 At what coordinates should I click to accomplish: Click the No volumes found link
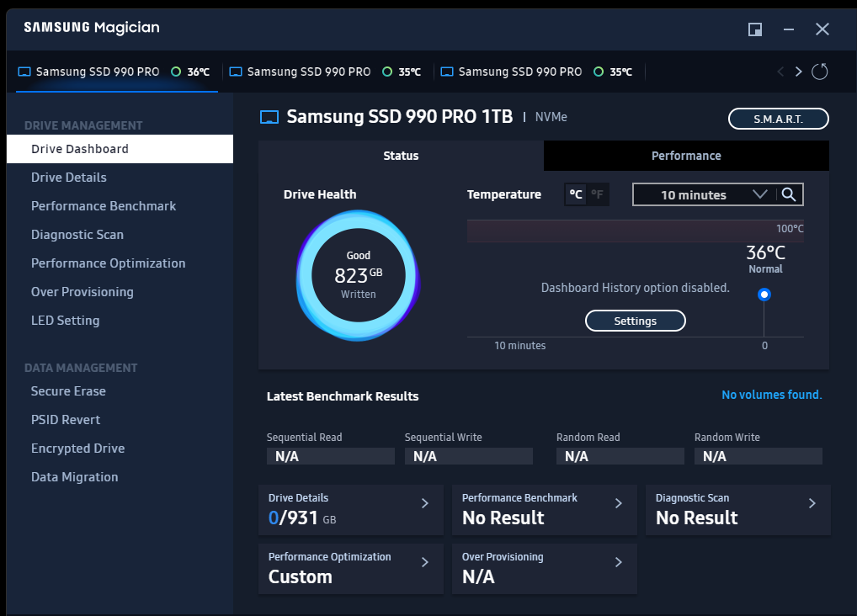(x=772, y=395)
